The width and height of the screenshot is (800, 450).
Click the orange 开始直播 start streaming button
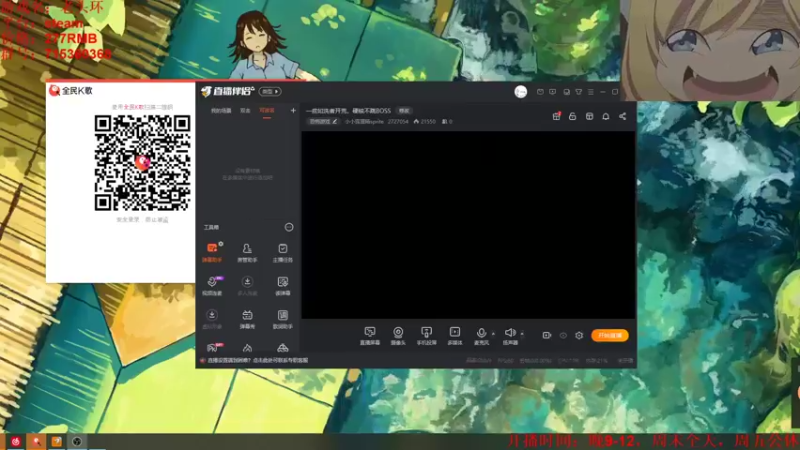click(610, 335)
